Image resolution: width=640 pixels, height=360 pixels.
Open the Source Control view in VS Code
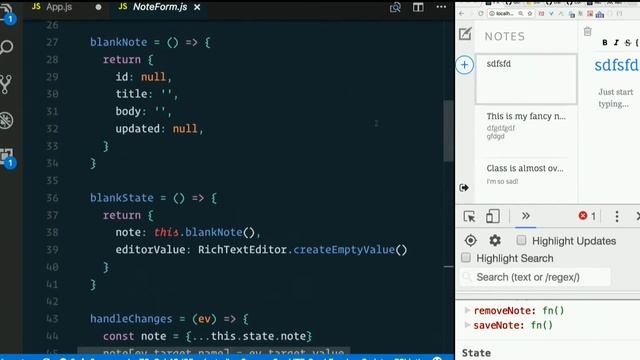coord(6,84)
